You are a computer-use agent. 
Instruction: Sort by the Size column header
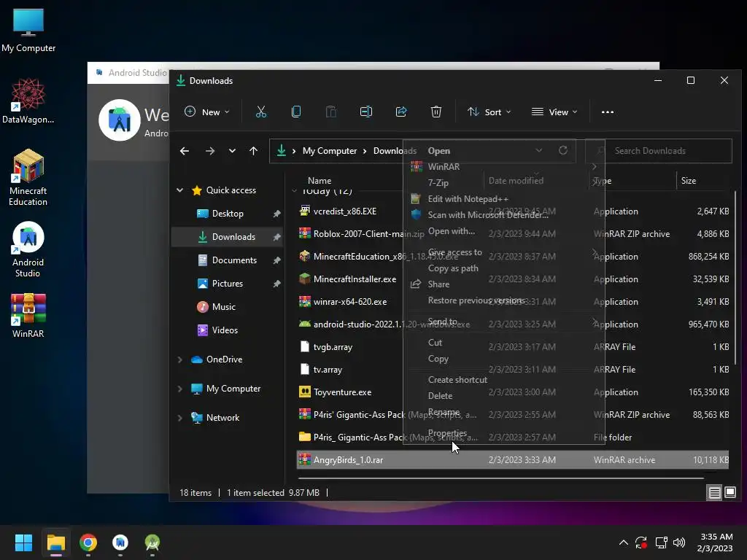689,181
